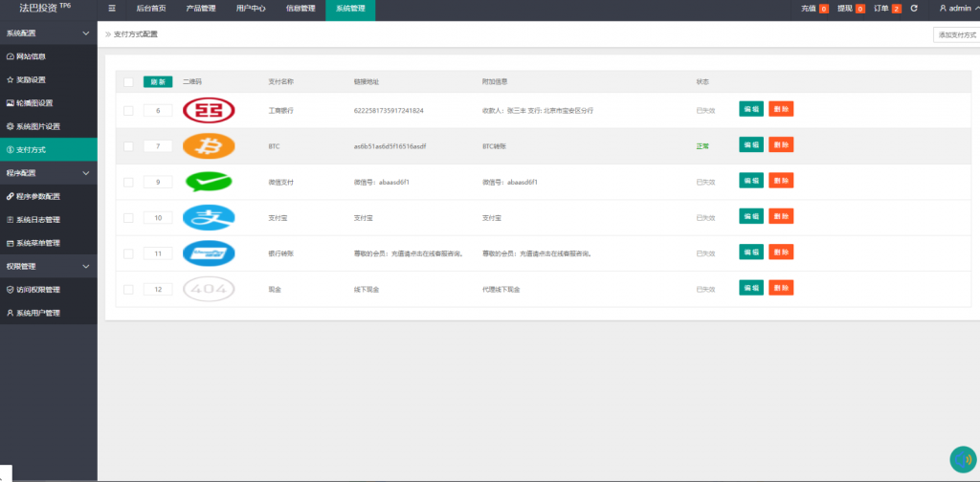
Task: Tick the select-all checkbox in table header
Action: pos(128,82)
